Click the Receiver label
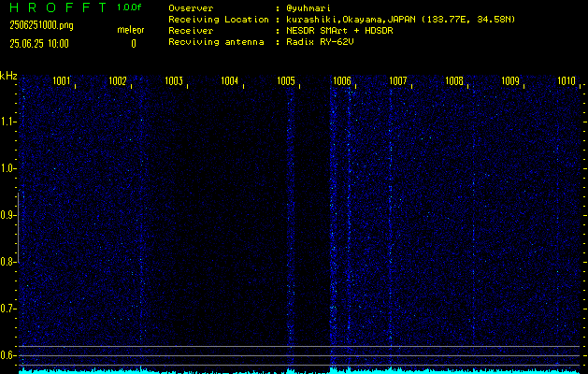The image size is (588, 374). tap(191, 31)
